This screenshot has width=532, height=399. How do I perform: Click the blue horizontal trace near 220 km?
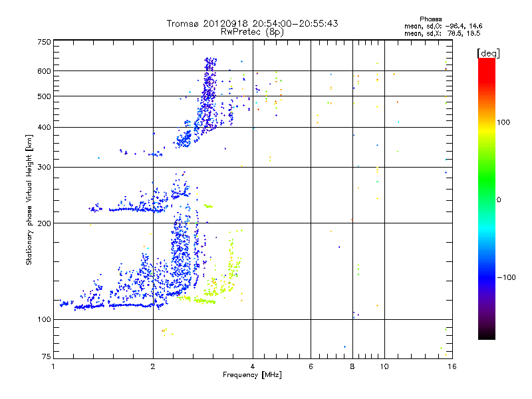point(136,210)
